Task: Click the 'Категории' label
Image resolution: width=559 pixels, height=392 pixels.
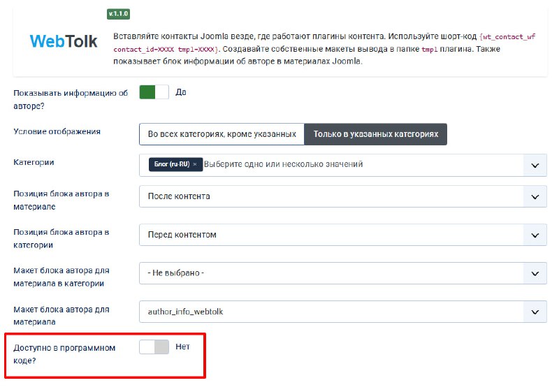Action: click(x=34, y=163)
